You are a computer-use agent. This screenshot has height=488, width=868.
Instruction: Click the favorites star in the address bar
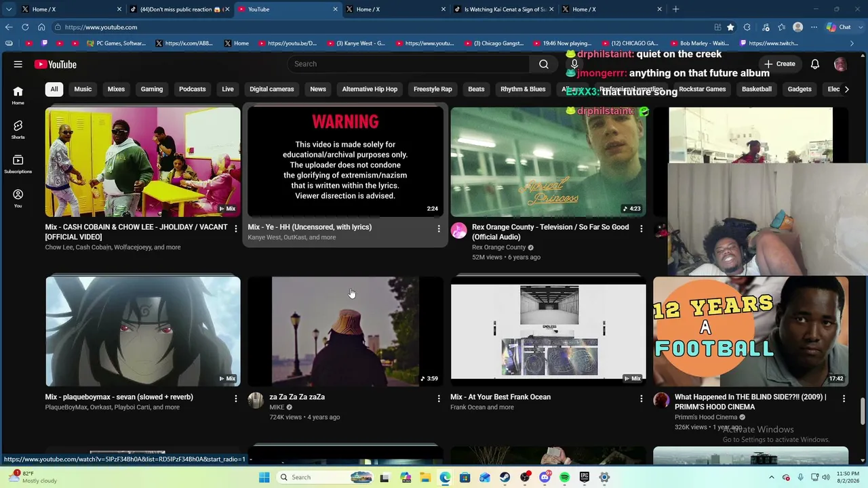click(730, 27)
